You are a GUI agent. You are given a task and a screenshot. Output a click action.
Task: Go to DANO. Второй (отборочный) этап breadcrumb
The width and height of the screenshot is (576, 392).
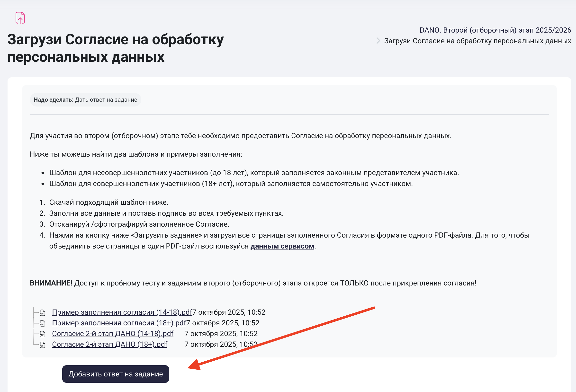[495, 30]
